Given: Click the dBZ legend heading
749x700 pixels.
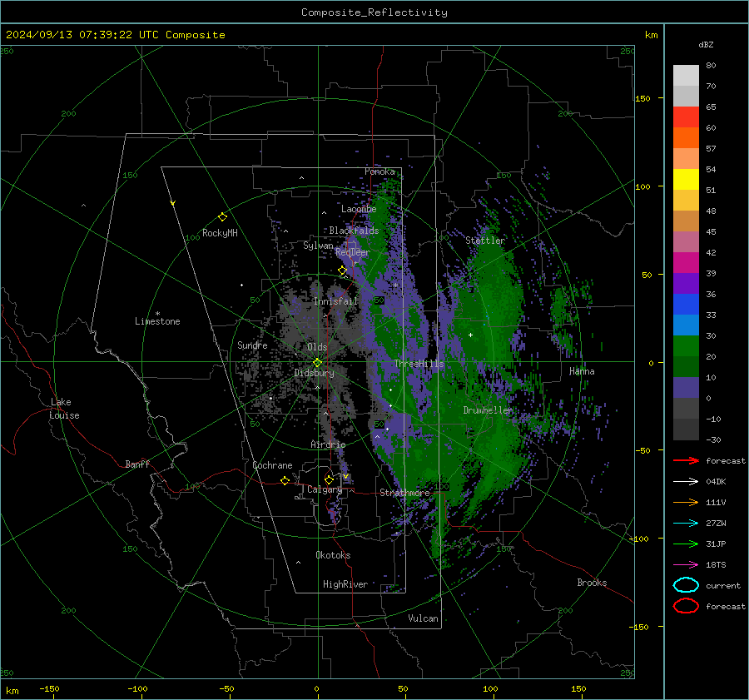Looking at the screenshot, I should click(x=706, y=44).
